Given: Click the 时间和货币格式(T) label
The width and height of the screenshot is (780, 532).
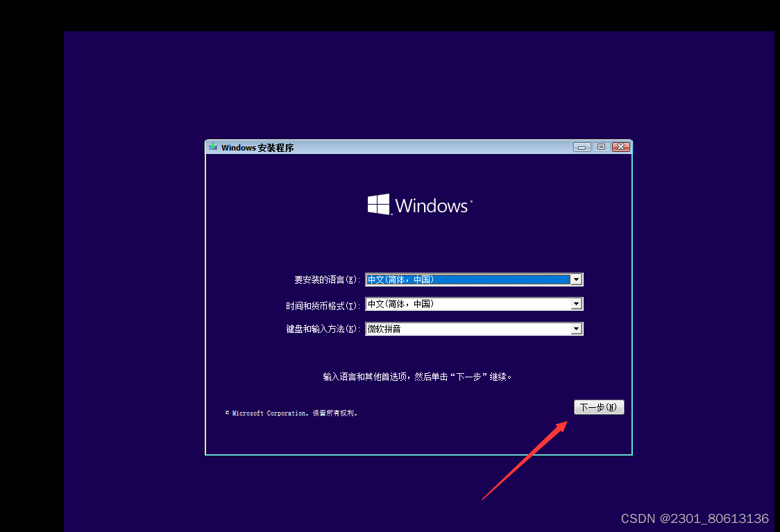Looking at the screenshot, I should pos(323,306).
